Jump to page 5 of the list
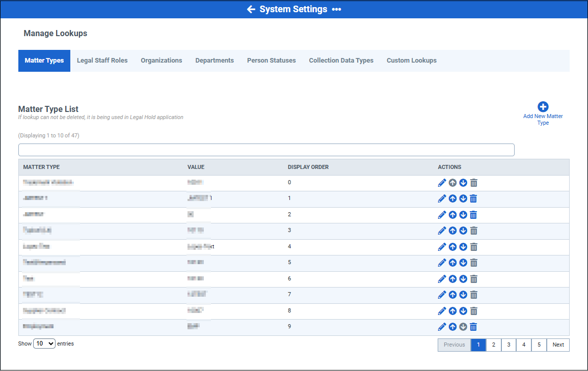588x371 pixels. point(539,345)
